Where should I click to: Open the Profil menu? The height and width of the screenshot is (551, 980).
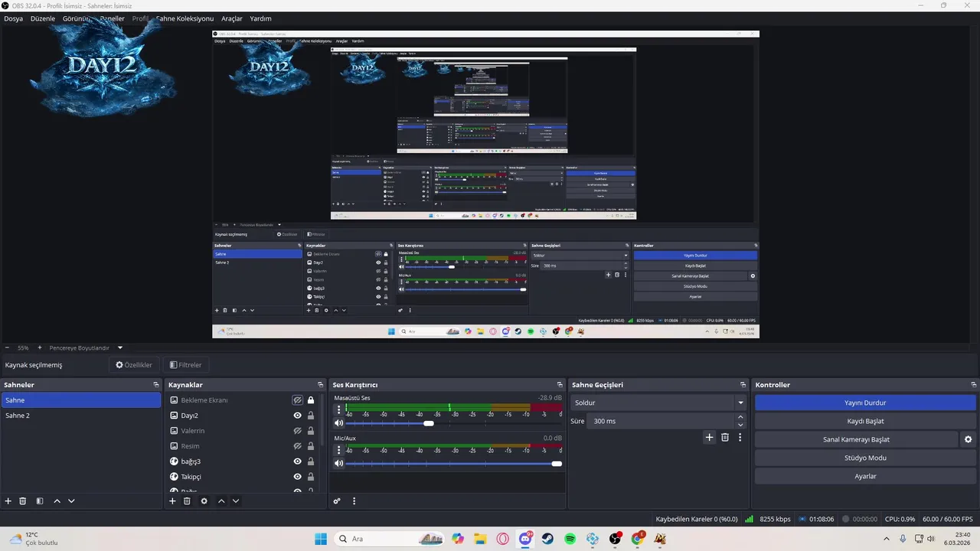[x=140, y=18]
